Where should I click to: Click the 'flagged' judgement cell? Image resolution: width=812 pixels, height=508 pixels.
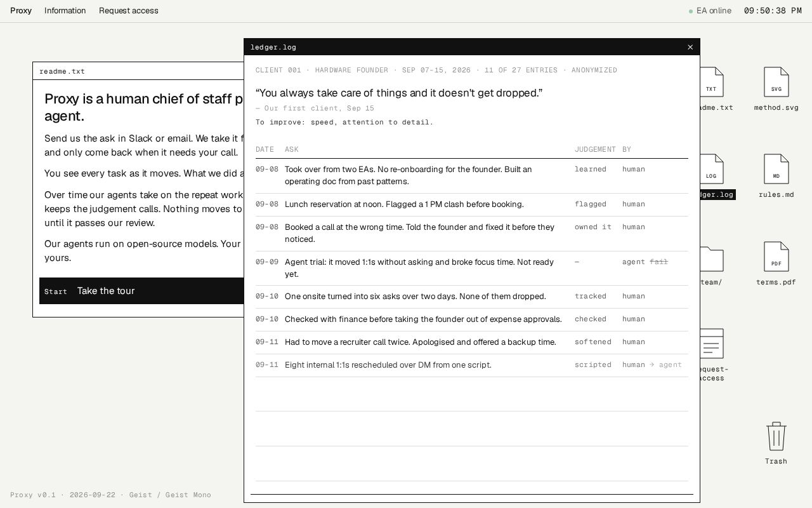[591, 204]
